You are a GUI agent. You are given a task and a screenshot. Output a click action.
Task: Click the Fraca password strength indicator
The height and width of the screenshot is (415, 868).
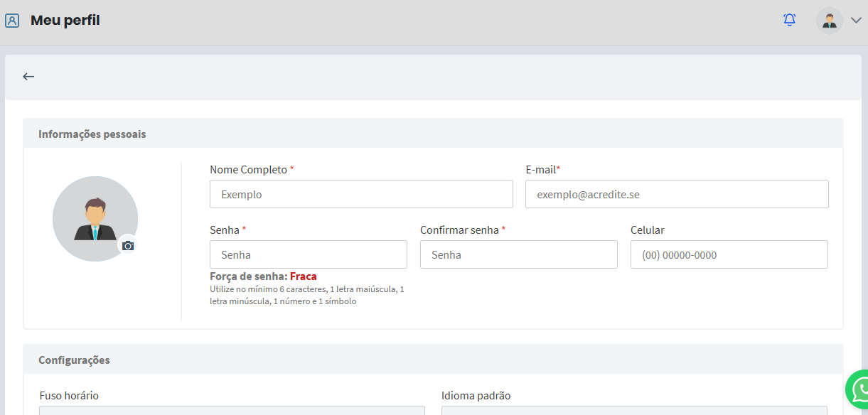coord(303,276)
